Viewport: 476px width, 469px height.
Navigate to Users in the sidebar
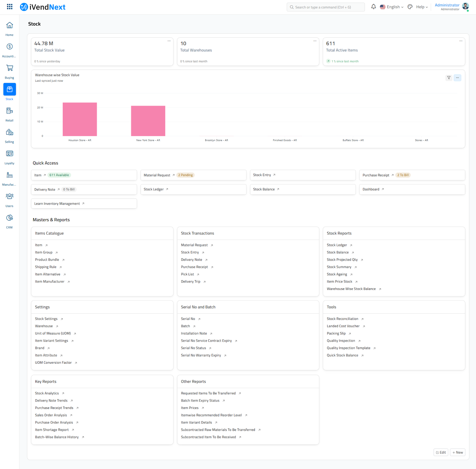[10, 197]
